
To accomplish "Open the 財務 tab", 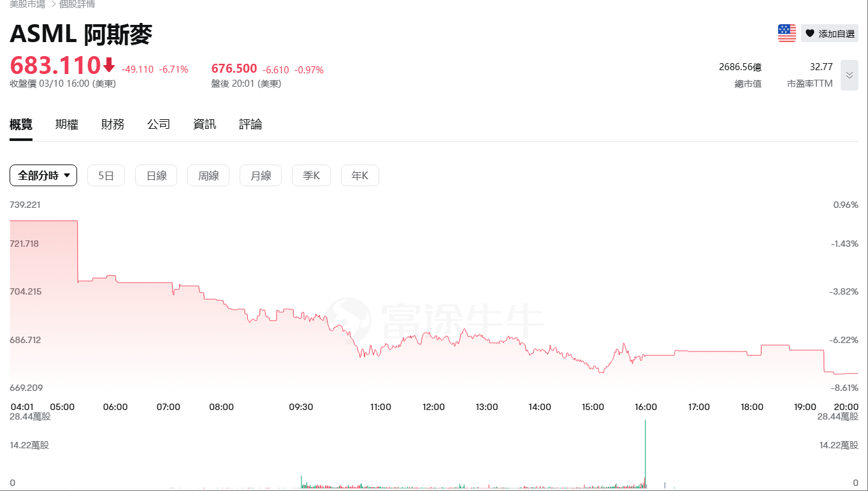I will 113,124.
